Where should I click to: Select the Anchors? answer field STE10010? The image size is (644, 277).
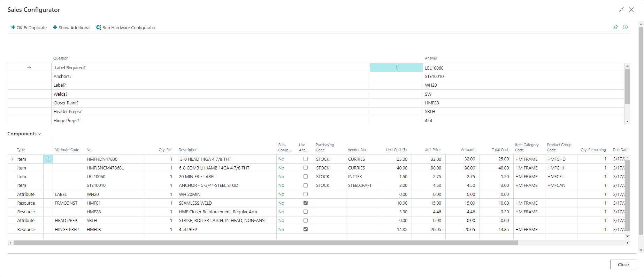[x=434, y=77]
